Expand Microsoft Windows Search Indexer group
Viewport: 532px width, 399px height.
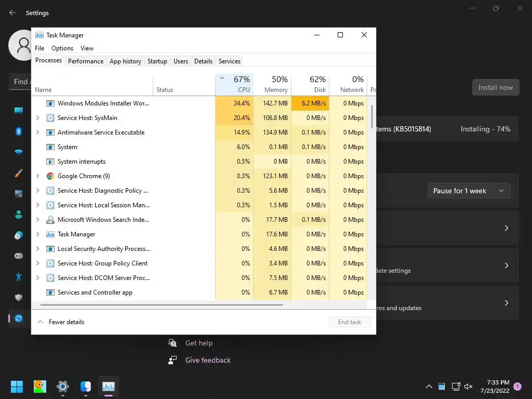click(x=37, y=220)
